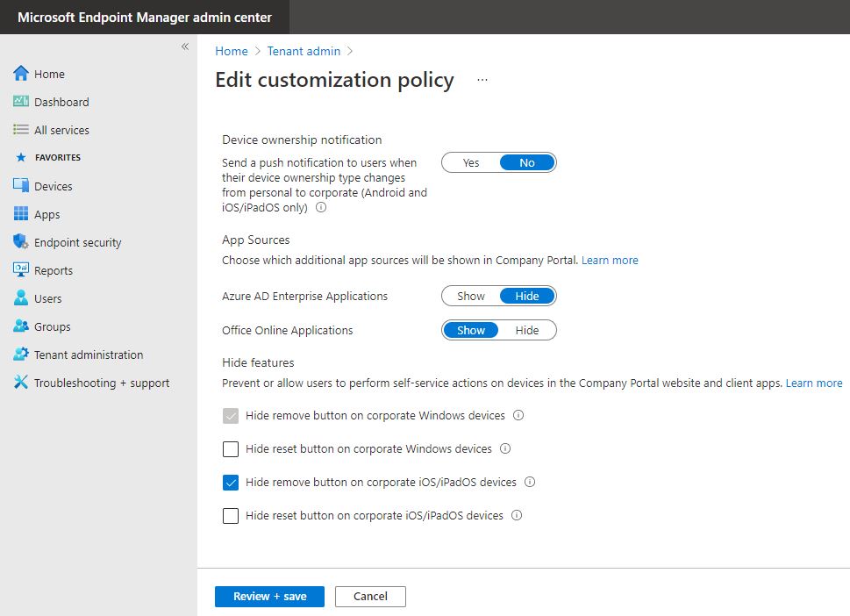
Task: Select Hide for Office Online Applications
Action: 527,330
